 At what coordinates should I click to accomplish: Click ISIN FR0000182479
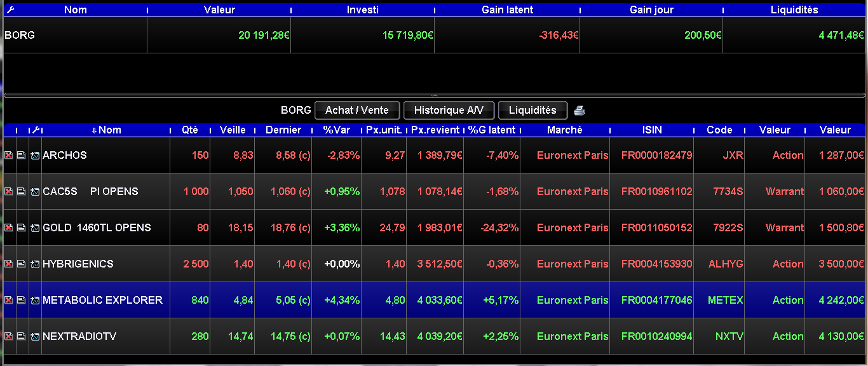657,155
